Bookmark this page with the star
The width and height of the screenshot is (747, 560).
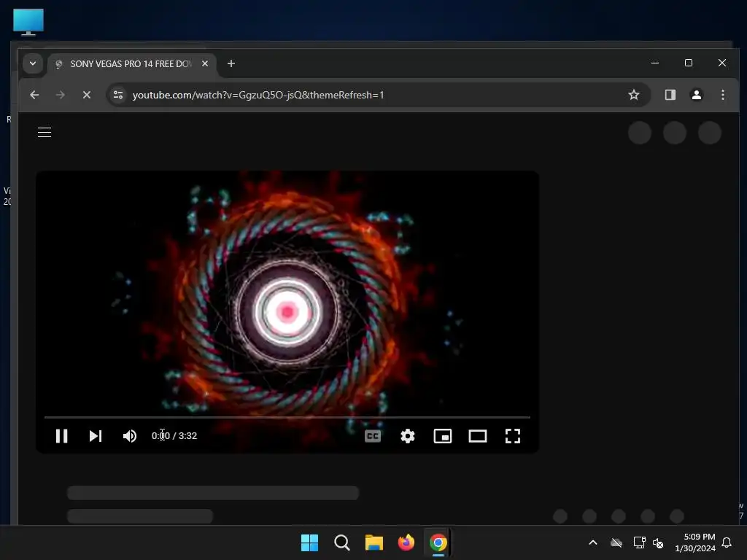click(634, 95)
